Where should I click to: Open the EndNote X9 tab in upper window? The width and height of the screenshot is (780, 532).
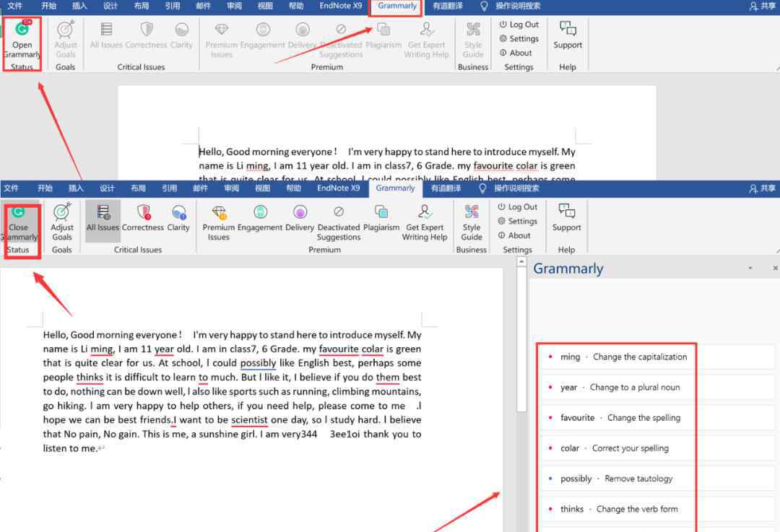click(x=341, y=6)
